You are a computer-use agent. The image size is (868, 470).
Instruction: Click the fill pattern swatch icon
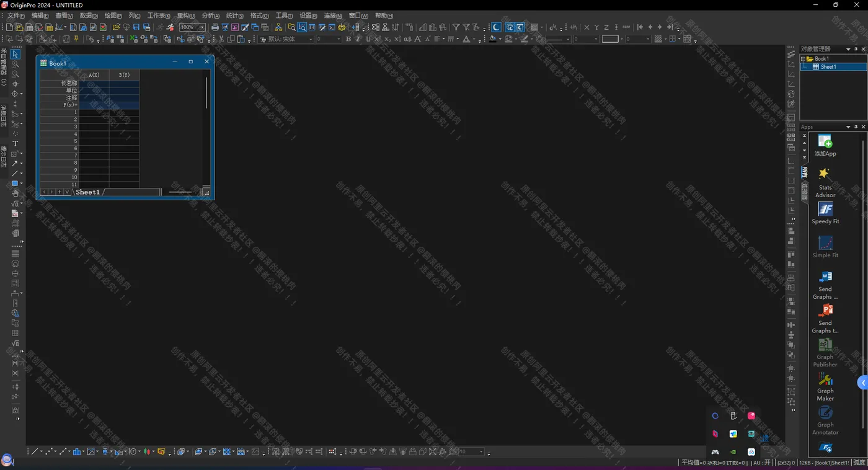tap(658, 39)
